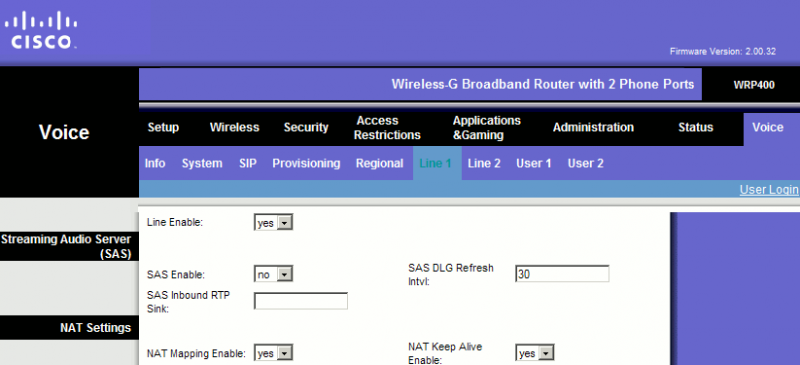Image resolution: width=800 pixels, height=365 pixels.
Task: Open the Security tab
Action: pyautogui.click(x=306, y=128)
